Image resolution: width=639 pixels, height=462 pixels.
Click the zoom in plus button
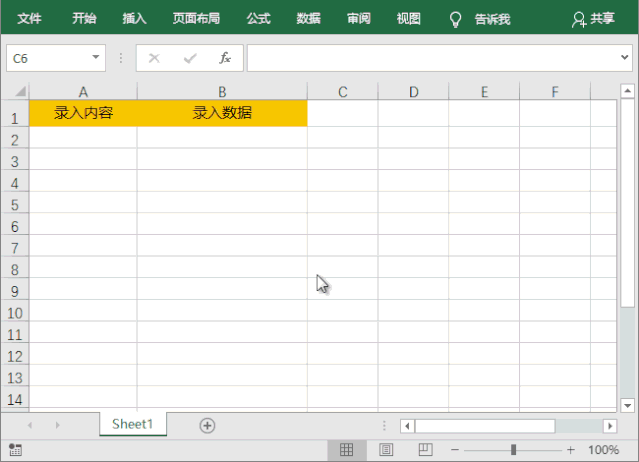pos(571,450)
